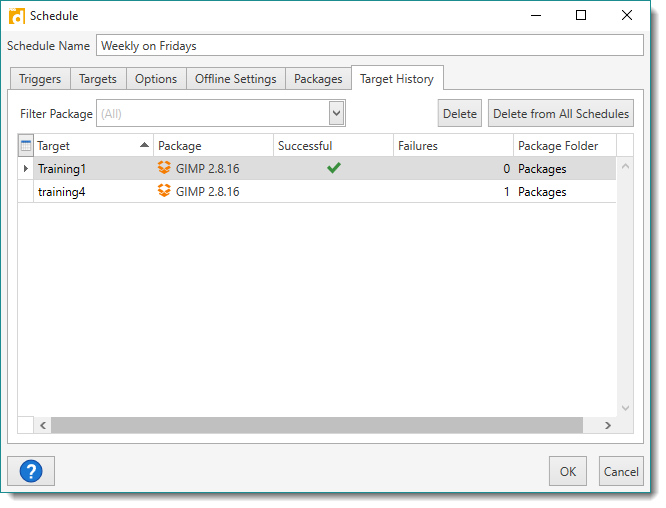
Task: Open the Targets tab
Action: (x=98, y=79)
